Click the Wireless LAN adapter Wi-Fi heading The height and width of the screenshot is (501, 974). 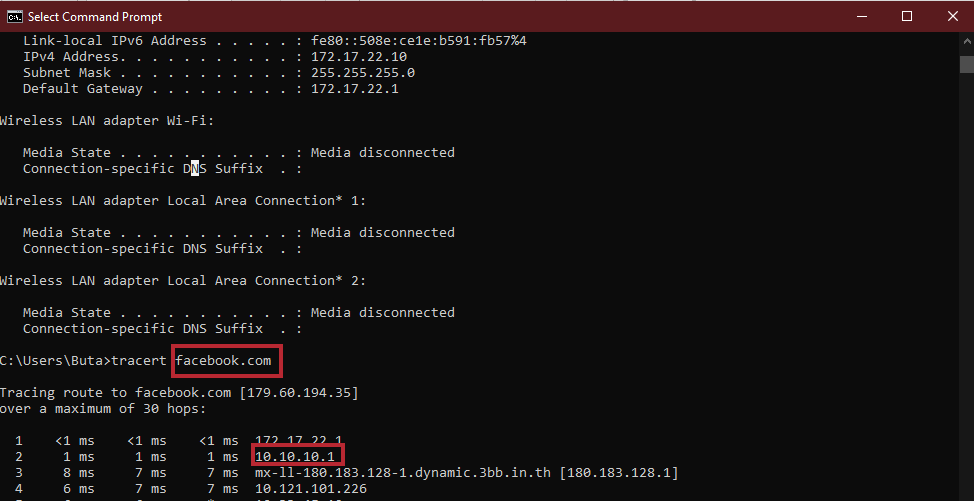pos(107,120)
